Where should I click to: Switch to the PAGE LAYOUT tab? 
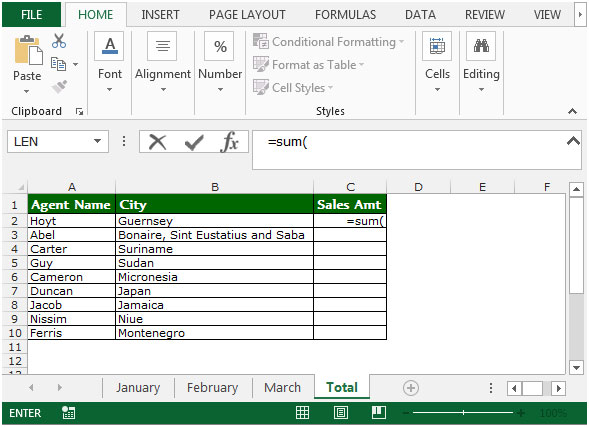click(x=247, y=15)
